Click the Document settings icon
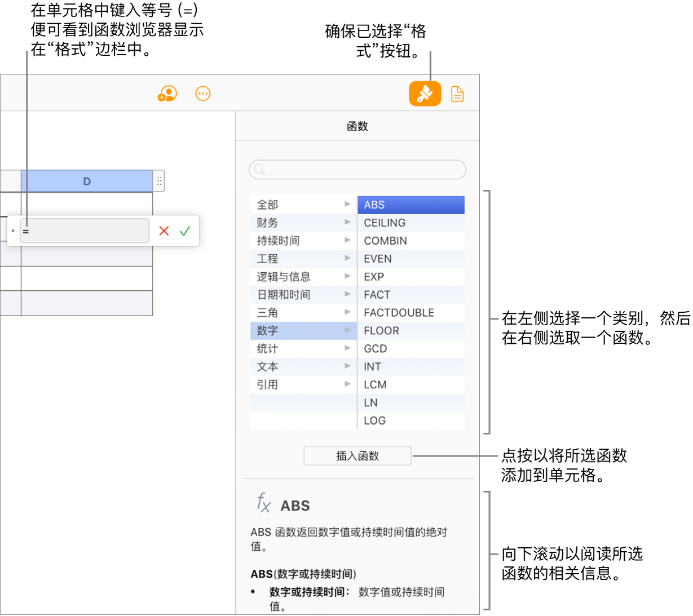The height and width of the screenshot is (616, 693). point(457,94)
